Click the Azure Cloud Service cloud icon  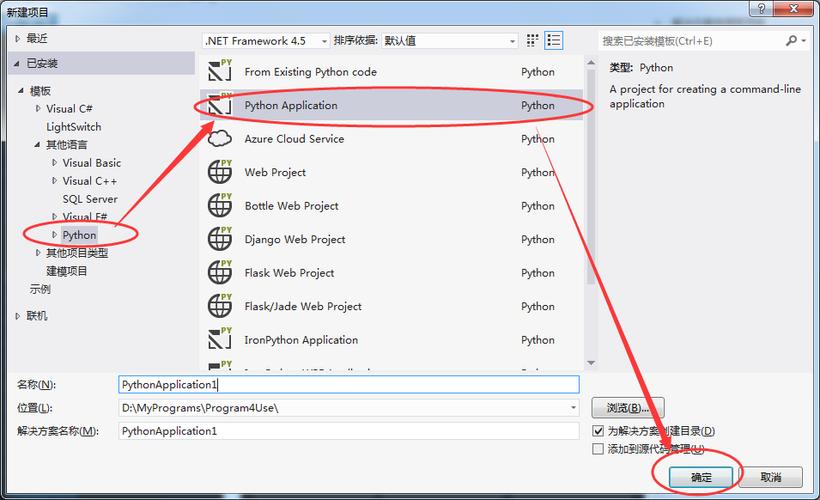coord(220,139)
